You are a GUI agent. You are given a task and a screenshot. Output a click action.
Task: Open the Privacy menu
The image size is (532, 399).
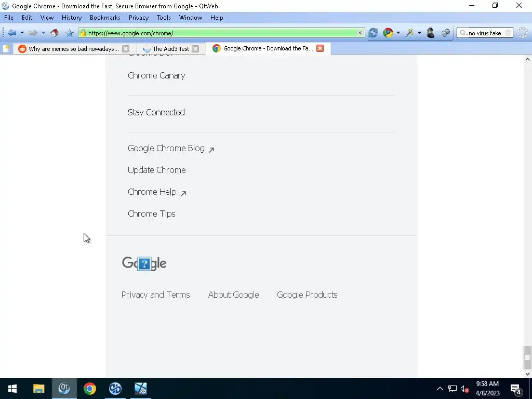point(138,18)
